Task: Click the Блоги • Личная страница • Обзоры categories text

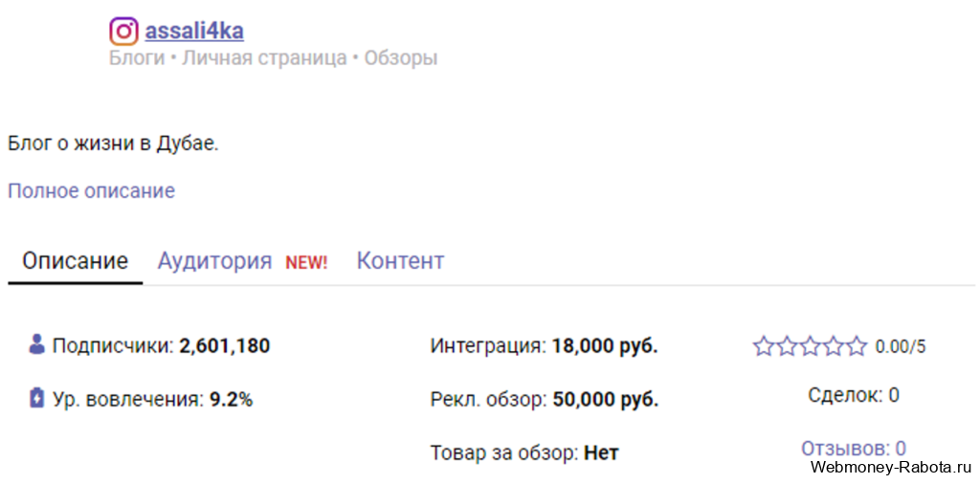Action: pyautogui.click(x=273, y=58)
